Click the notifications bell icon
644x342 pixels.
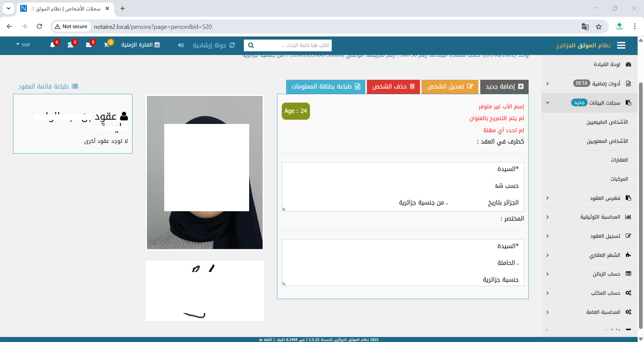click(52, 45)
